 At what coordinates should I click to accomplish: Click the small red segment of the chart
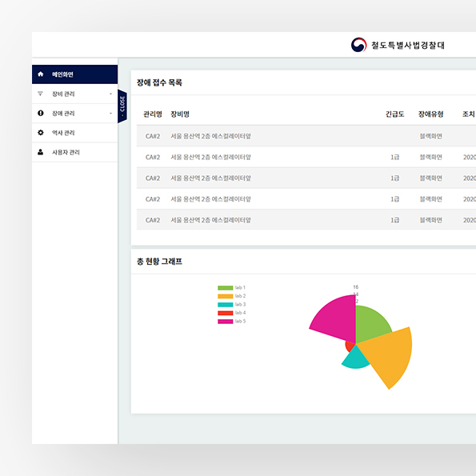click(x=349, y=346)
